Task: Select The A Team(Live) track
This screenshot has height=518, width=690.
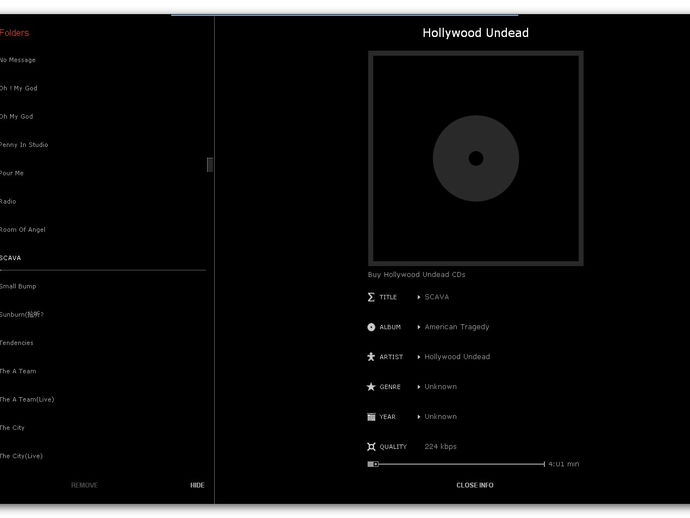Action: click(27, 399)
